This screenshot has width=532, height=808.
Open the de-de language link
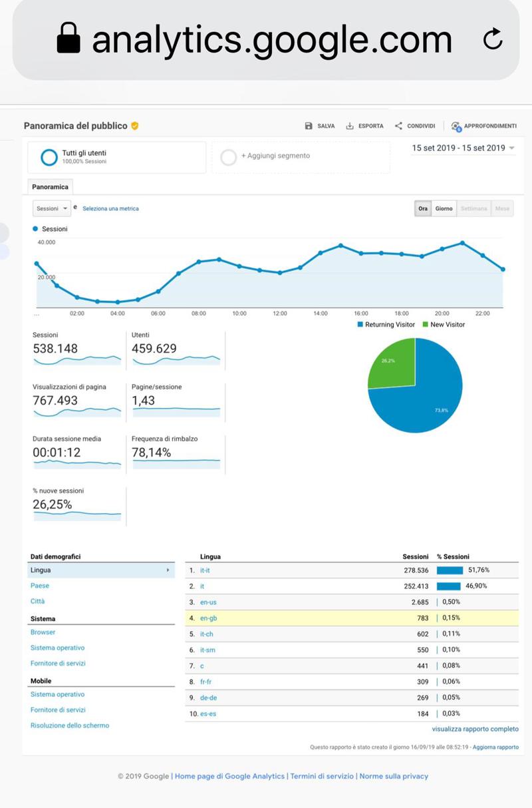[207, 698]
